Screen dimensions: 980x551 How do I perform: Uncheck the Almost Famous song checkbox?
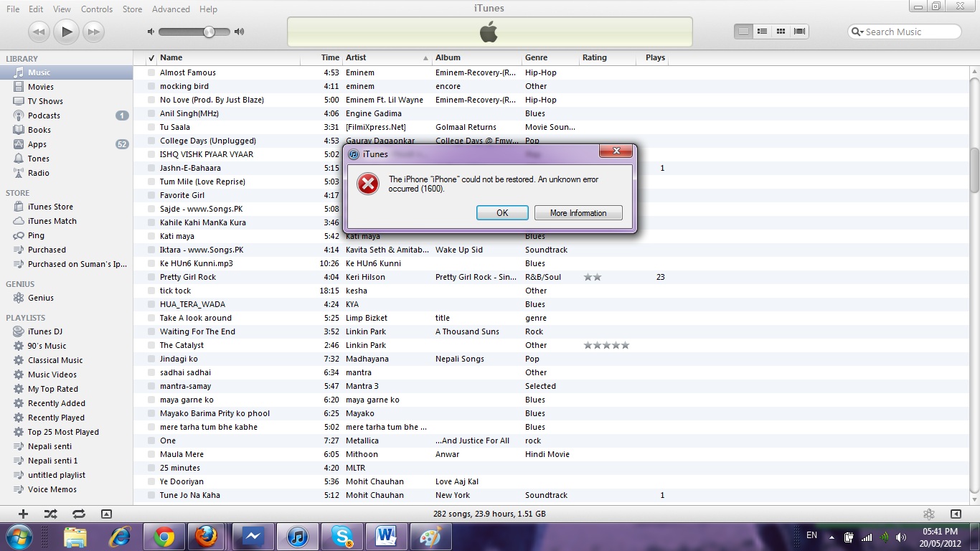(151, 72)
